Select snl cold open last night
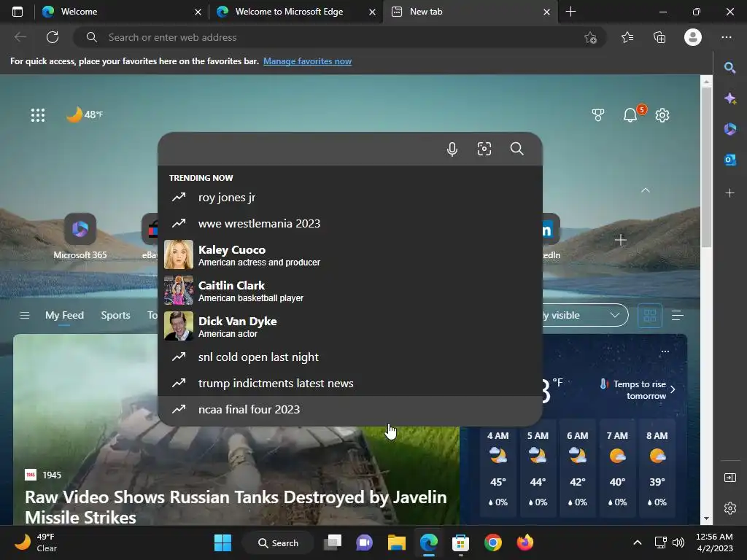This screenshot has height=560, width=747. [349, 357]
